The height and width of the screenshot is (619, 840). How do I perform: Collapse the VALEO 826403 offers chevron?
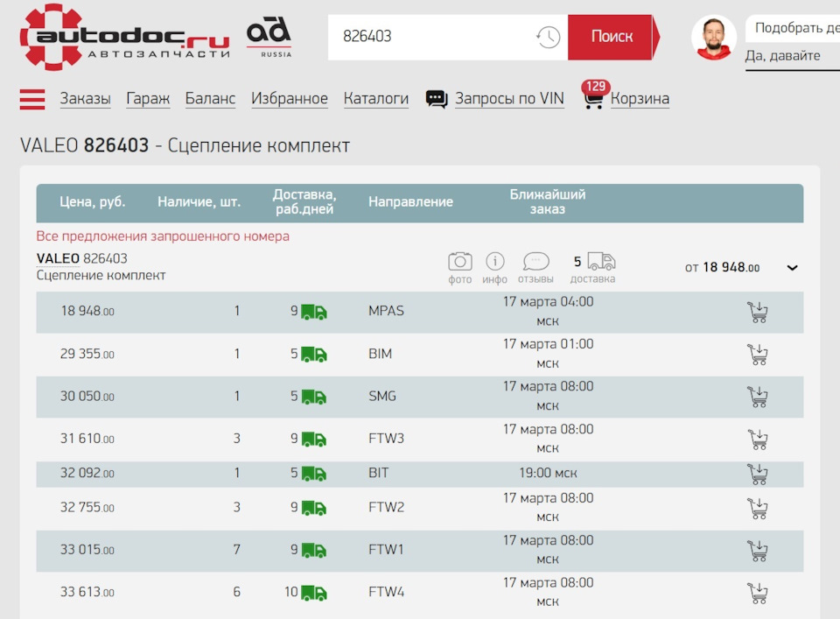pyautogui.click(x=792, y=268)
